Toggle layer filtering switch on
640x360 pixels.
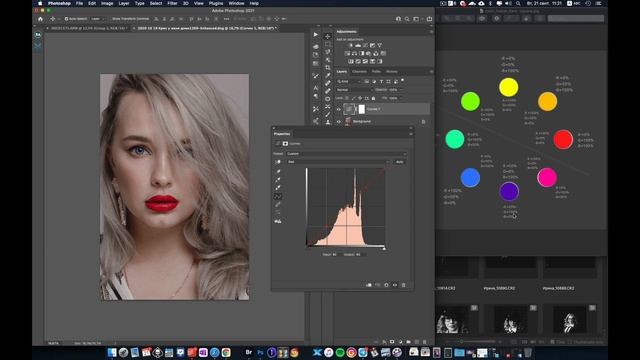click(x=402, y=80)
